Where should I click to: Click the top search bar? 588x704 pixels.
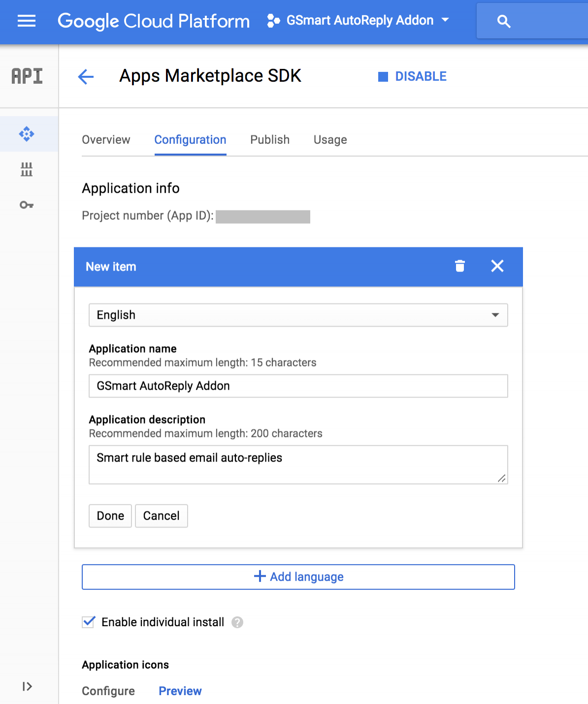pos(532,21)
